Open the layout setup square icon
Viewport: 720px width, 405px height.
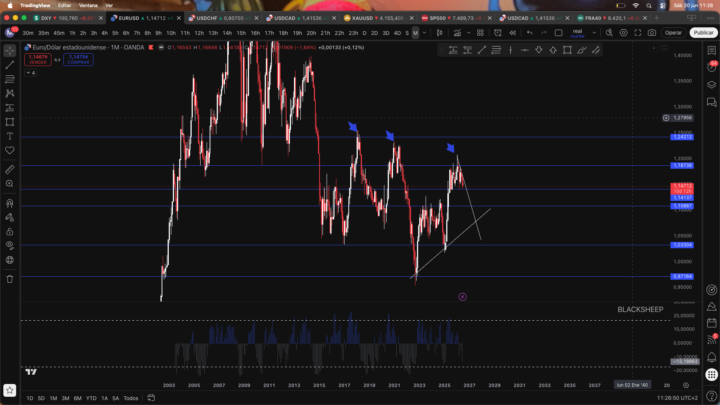(x=558, y=33)
